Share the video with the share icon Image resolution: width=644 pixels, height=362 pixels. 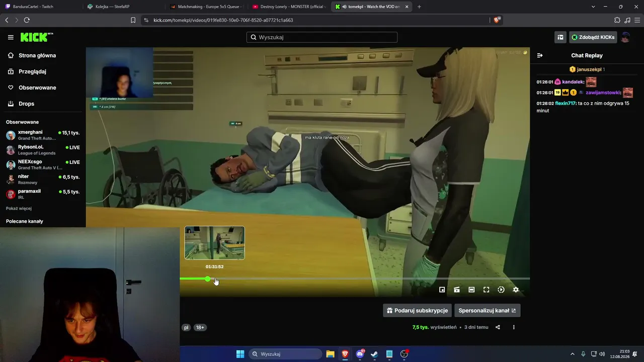pos(498,327)
